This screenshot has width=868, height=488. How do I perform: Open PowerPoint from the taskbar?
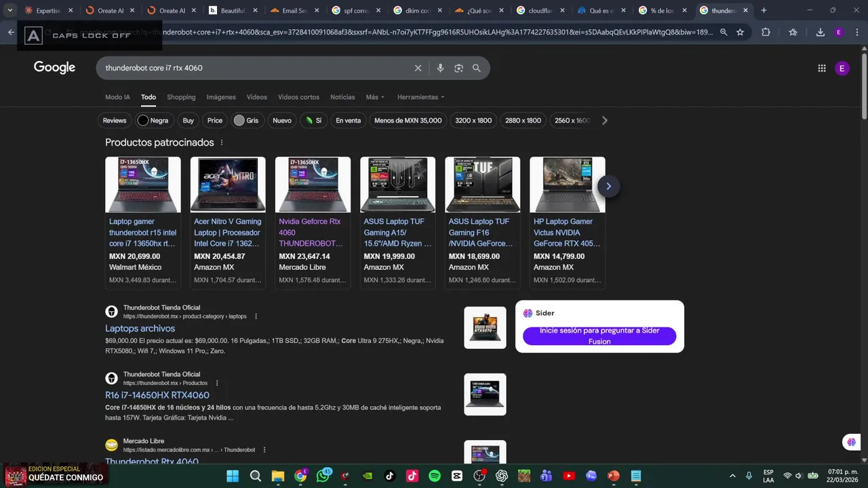pyautogui.click(x=614, y=476)
